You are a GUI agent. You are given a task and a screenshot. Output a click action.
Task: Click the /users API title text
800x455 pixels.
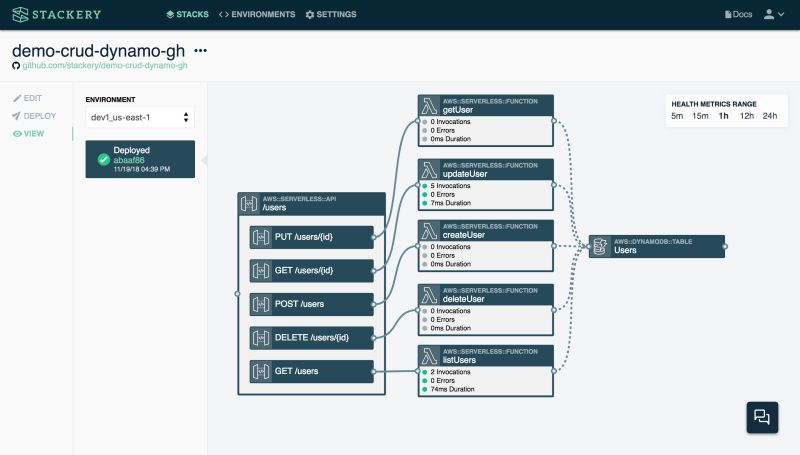[274, 208]
